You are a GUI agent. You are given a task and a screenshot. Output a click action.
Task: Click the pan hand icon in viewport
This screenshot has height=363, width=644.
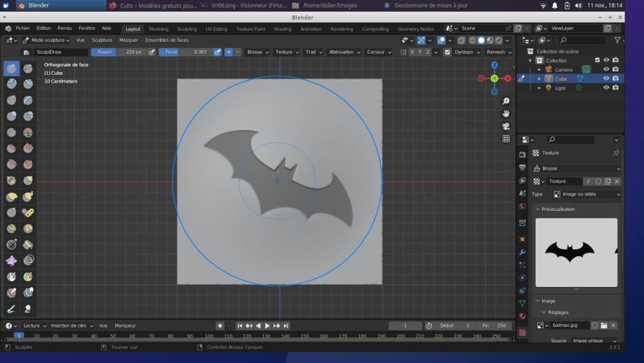tap(506, 113)
